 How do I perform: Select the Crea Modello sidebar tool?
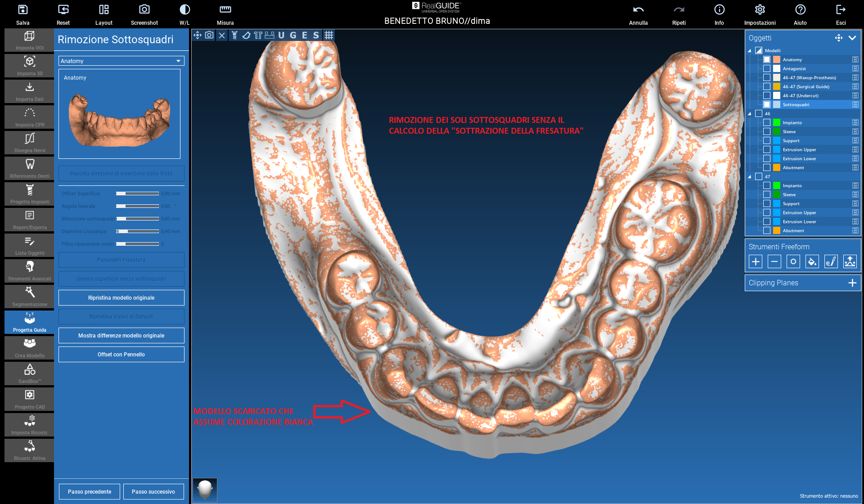click(x=30, y=347)
